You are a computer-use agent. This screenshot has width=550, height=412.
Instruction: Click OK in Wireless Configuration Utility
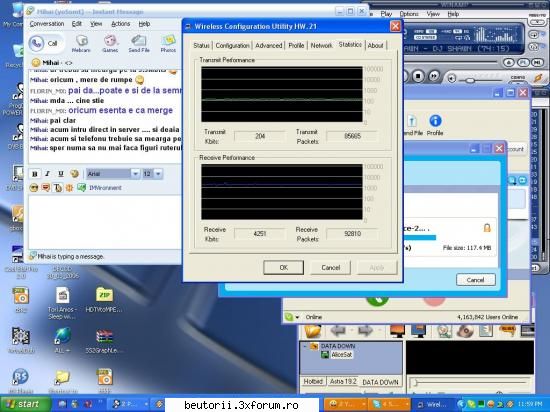283,268
